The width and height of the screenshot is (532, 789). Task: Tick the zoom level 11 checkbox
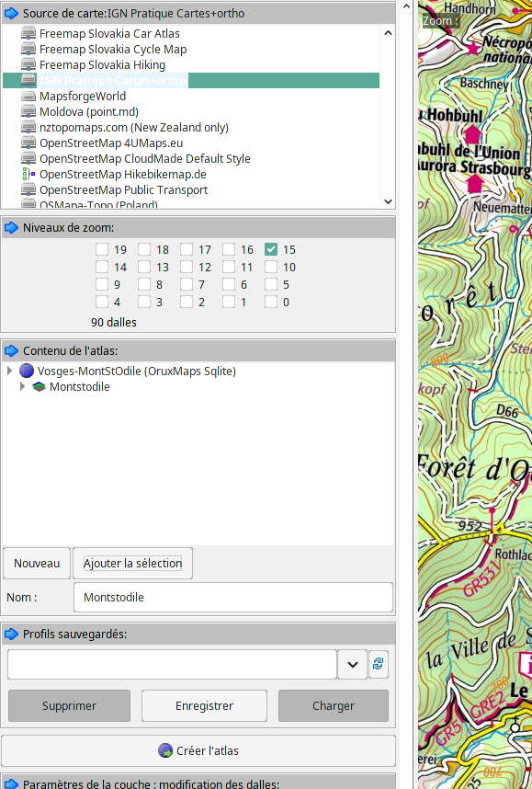[x=229, y=268]
